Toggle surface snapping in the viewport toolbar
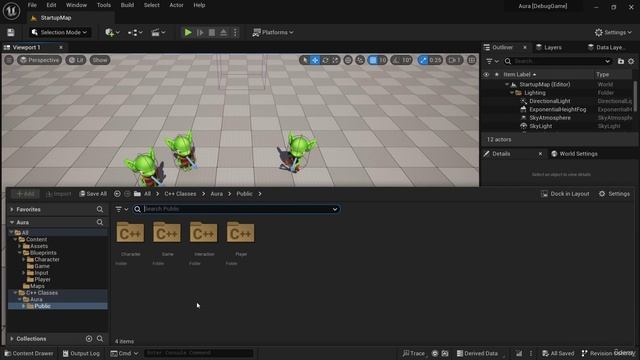 point(360,60)
